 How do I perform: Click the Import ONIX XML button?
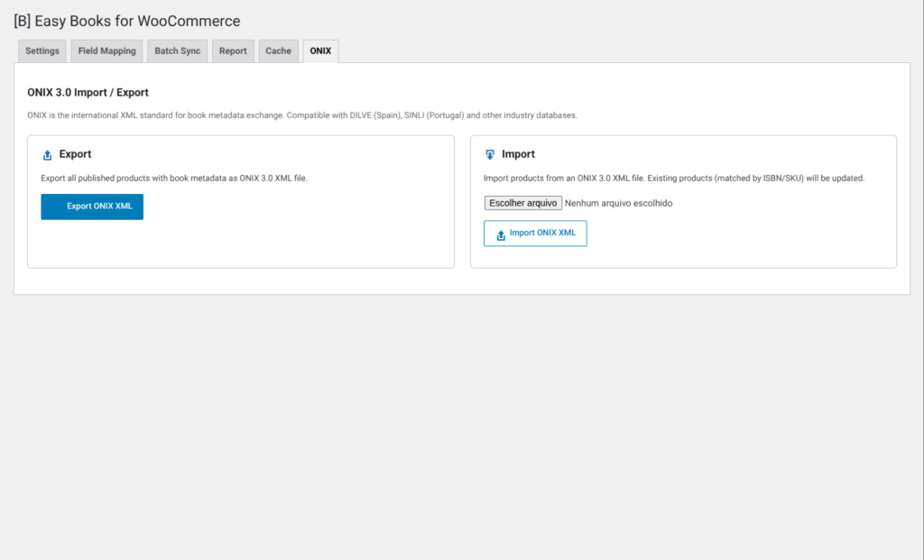[x=535, y=234]
